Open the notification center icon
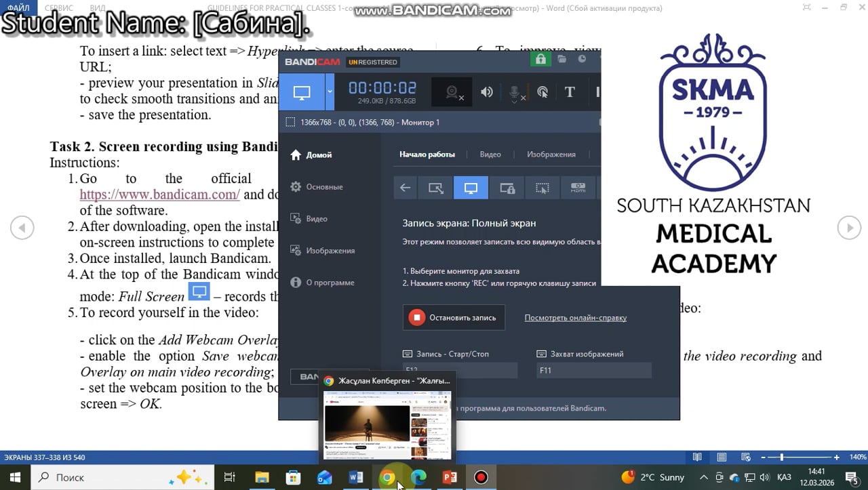Screen dimensions: 868x490 click(852, 477)
